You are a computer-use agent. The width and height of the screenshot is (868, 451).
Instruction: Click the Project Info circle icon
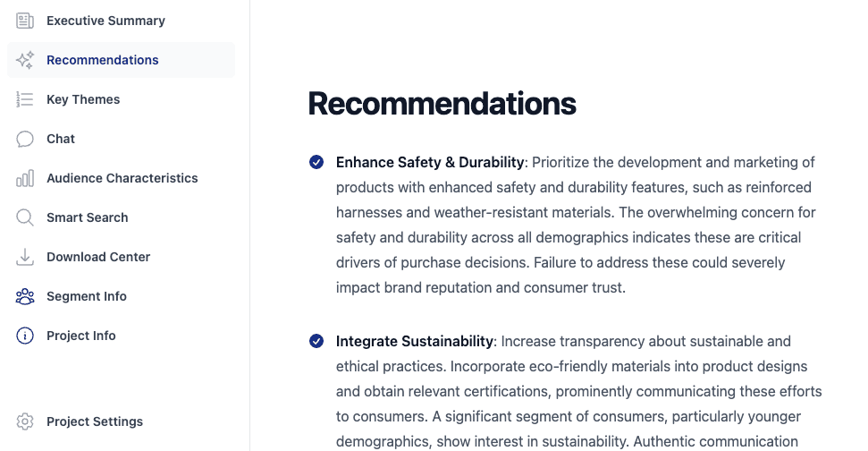tap(25, 336)
